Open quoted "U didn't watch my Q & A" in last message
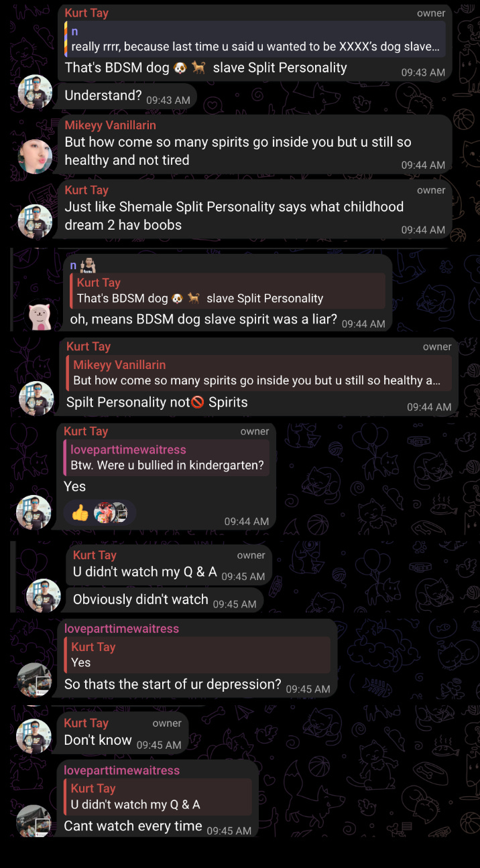The height and width of the screenshot is (868, 480). coord(158,797)
